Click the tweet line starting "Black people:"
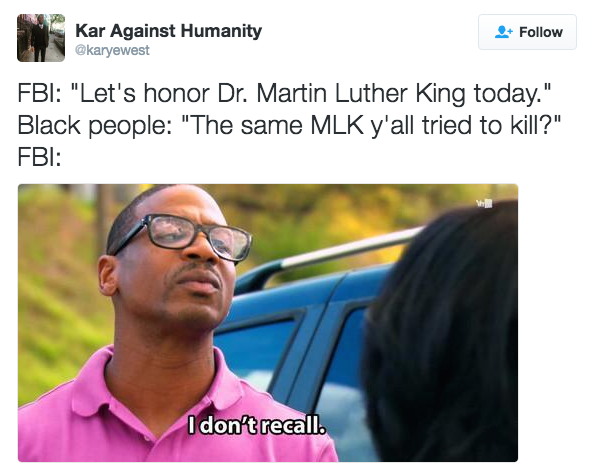 [x=289, y=125]
